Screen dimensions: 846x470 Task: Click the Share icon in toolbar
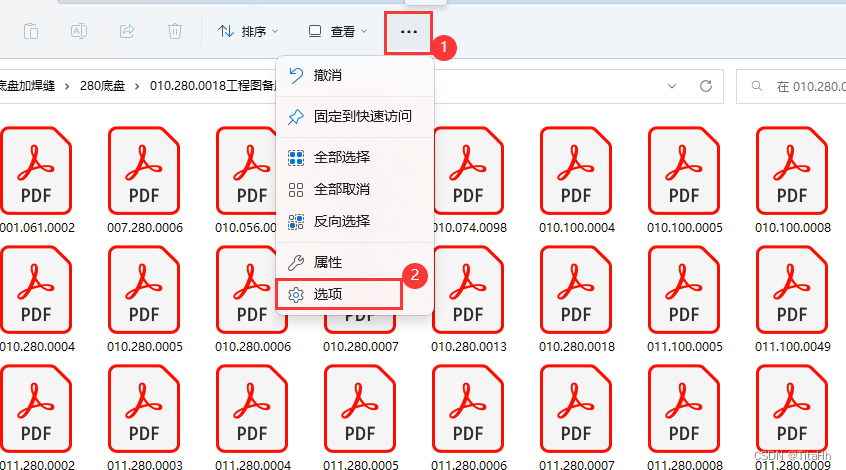tap(127, 31)
